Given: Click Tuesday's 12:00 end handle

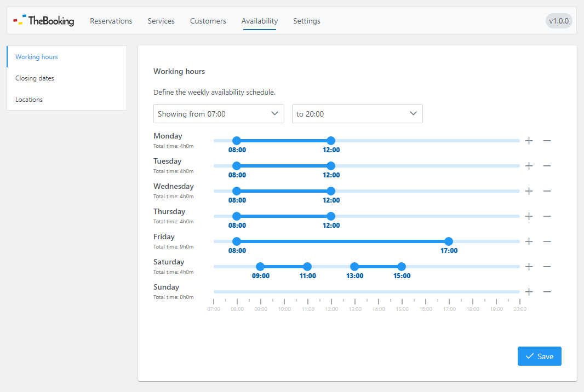Looking at the screenshot, I should point(331,166).
